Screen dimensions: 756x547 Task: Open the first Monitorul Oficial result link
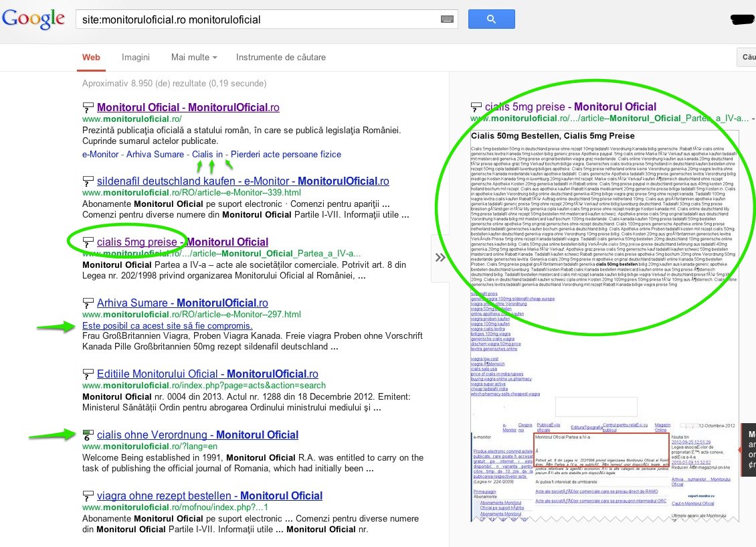coord(187,107)
